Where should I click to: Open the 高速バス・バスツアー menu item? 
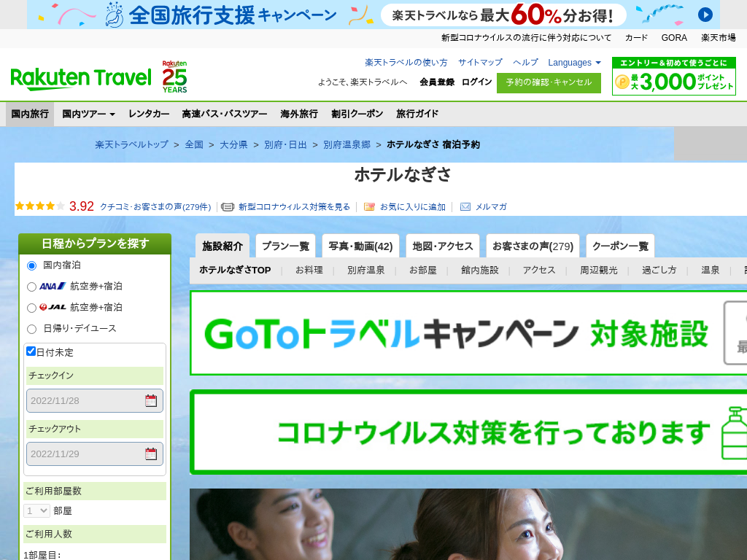pos(225,114)
